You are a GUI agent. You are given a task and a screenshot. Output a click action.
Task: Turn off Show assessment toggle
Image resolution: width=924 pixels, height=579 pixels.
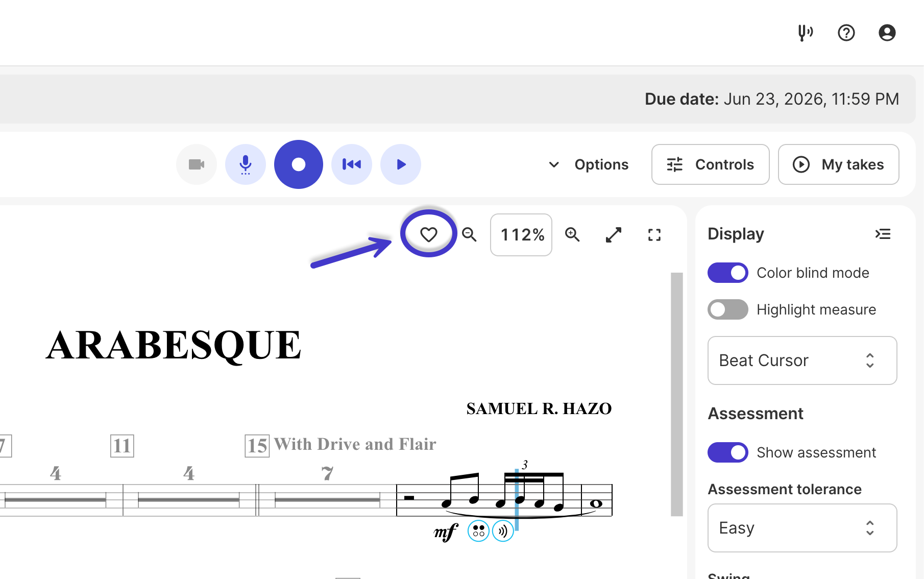pyautogui.click(x=728, y=452)
